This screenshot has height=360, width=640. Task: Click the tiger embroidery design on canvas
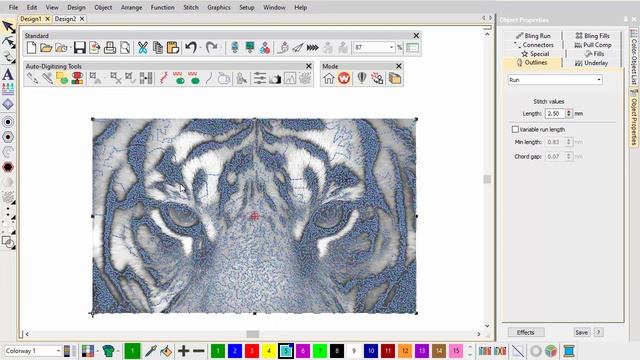pyautogui.click(x=254, y=216)
